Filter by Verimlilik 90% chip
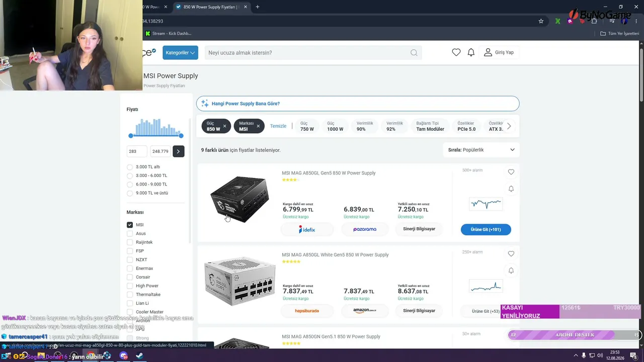 [365, 126]
